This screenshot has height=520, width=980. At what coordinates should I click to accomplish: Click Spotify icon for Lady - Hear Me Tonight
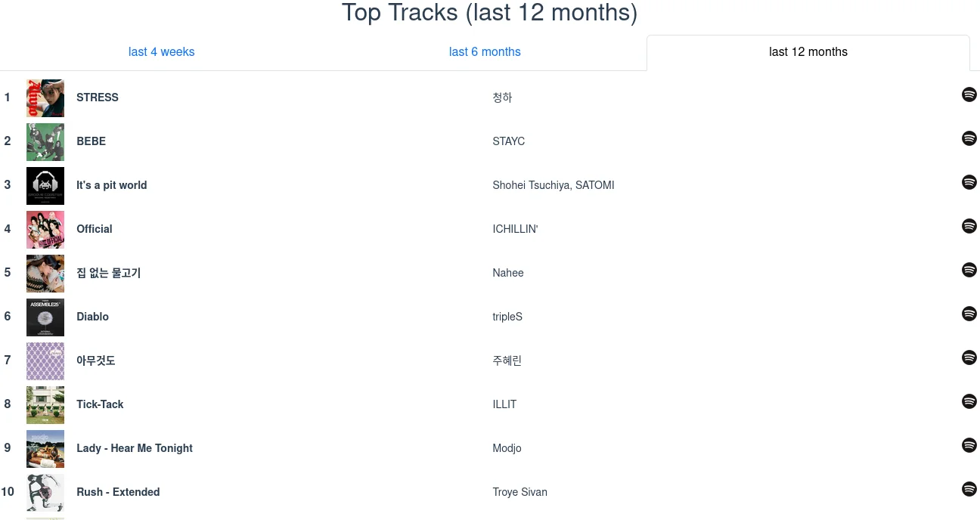click(969, 445)
